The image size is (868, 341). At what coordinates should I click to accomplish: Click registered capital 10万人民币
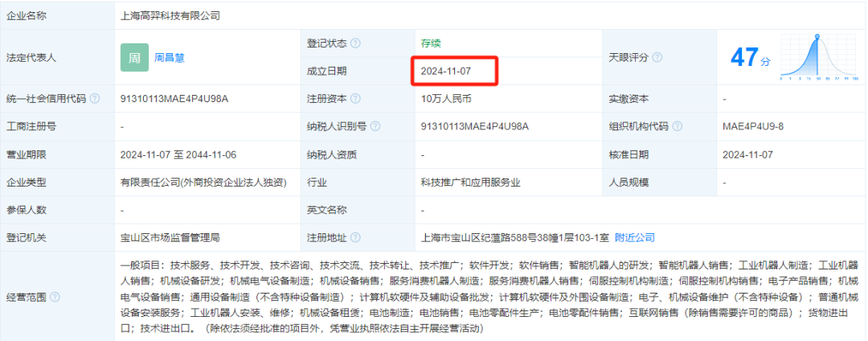(x=446, y=99)
